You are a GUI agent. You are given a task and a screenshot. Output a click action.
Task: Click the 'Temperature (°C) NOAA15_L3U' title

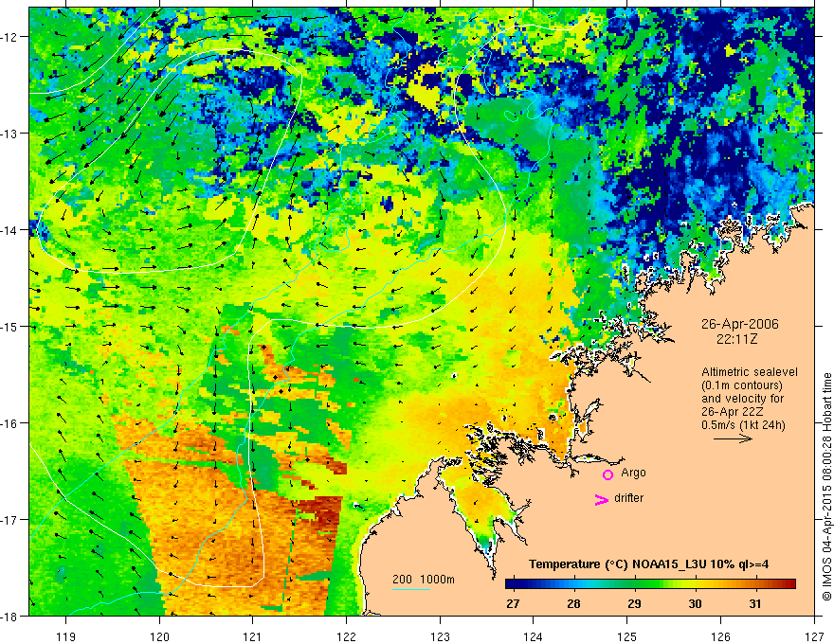[x=648, y=564]
